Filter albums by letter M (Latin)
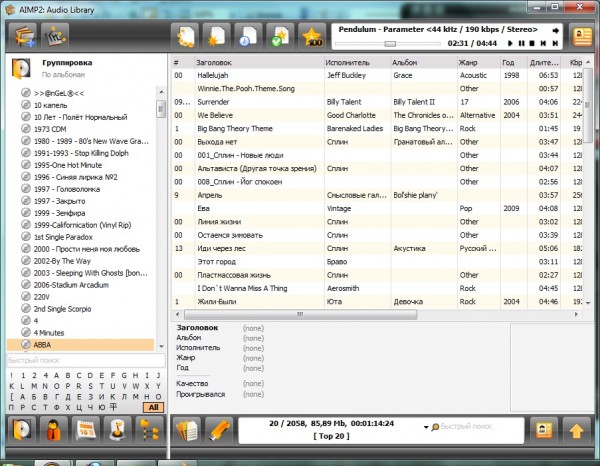 pos(34,386)
